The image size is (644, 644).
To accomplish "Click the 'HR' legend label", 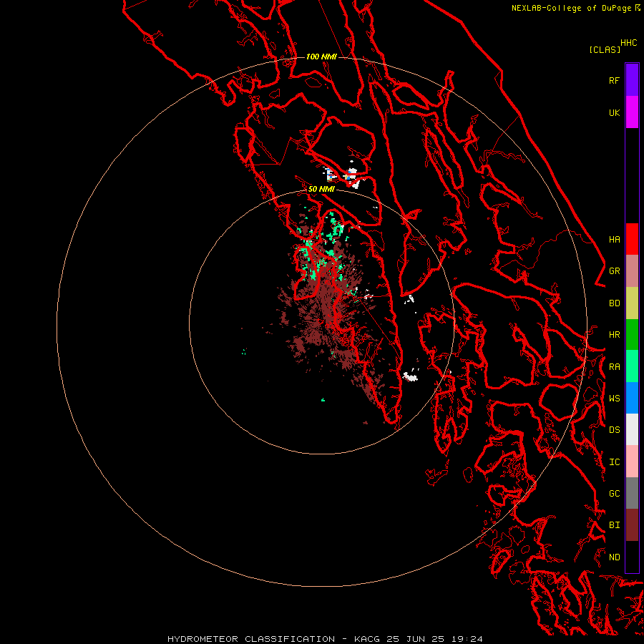I will pyautogui.click(x=614, y=335).
